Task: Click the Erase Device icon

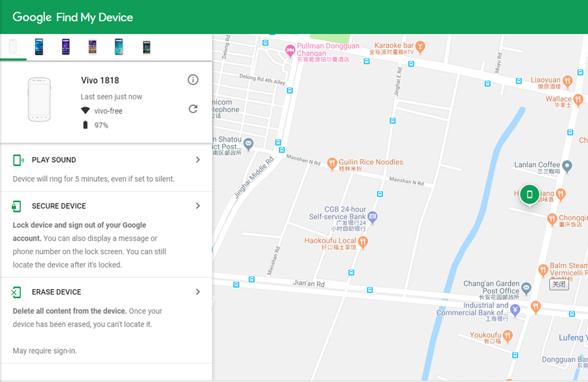Action: pyautogui.click(x=16, y=292)
